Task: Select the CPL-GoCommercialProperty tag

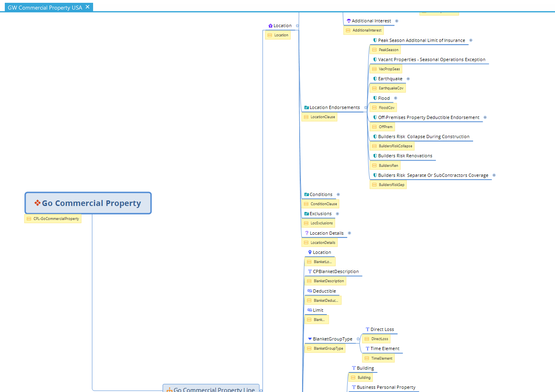Action: tap(53, 219)
